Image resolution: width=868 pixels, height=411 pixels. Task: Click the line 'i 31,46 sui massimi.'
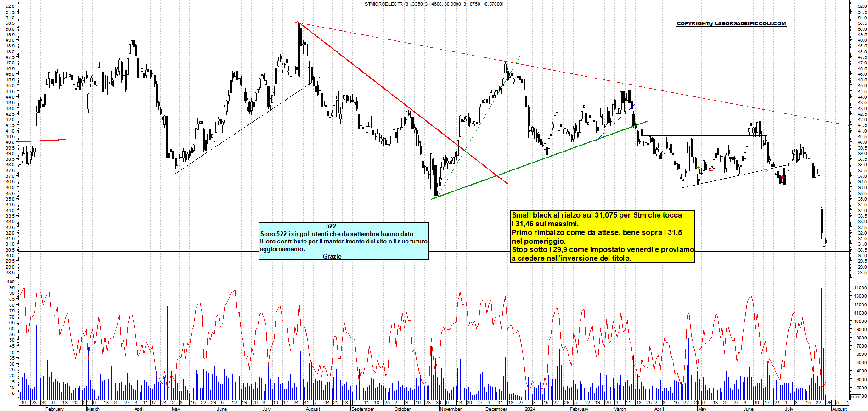click(545, 224)
